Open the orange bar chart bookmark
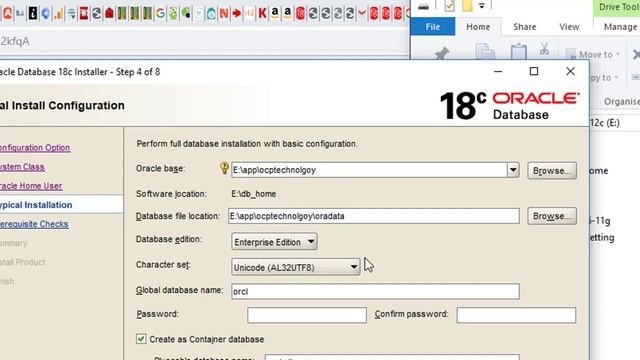Image resolution: width=640 pixels, height=360 pixels. (x=58, y=13)
